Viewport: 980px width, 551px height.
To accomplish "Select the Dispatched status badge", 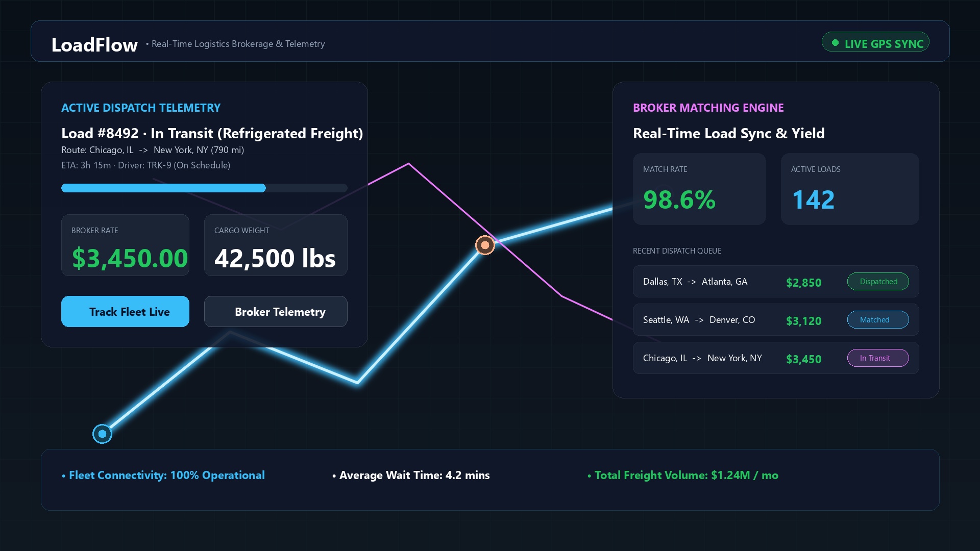I will click(x=878, y=281).
